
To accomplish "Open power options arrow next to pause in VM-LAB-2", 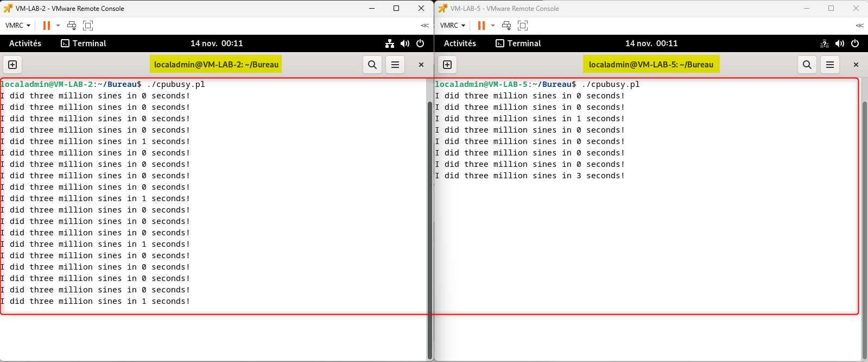I will (x=58, y=26).
